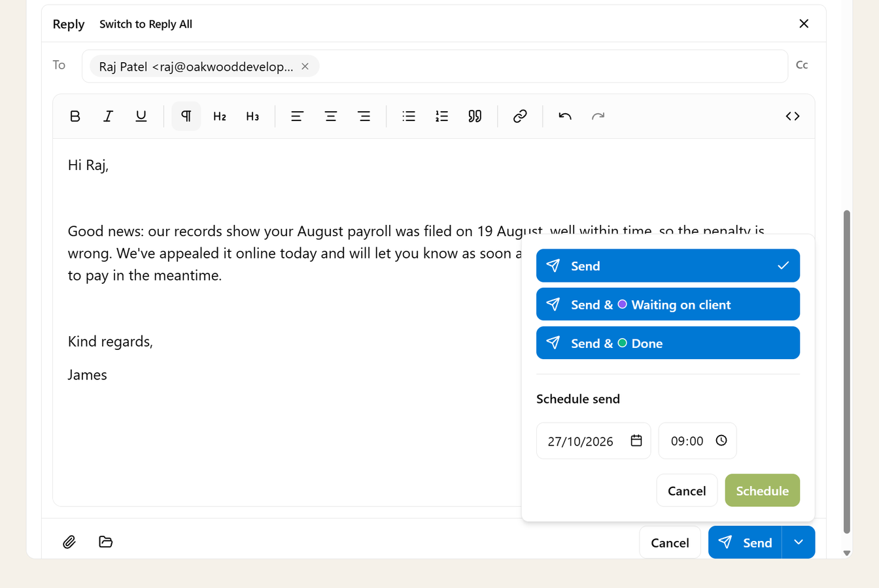
Task: Apply Heading 2 style
Action: click(x=220, y=116)
